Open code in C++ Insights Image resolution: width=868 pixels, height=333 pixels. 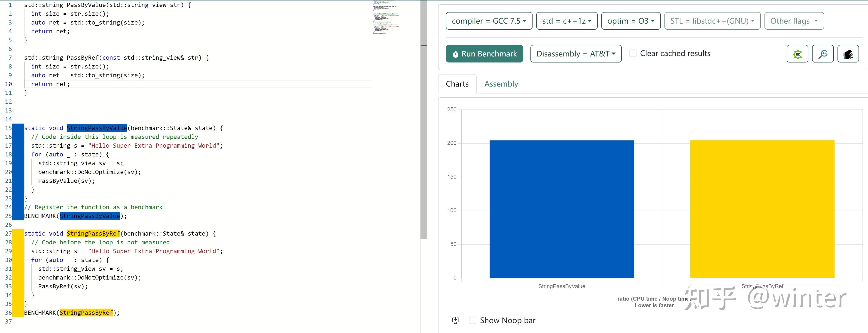[823, 54]
